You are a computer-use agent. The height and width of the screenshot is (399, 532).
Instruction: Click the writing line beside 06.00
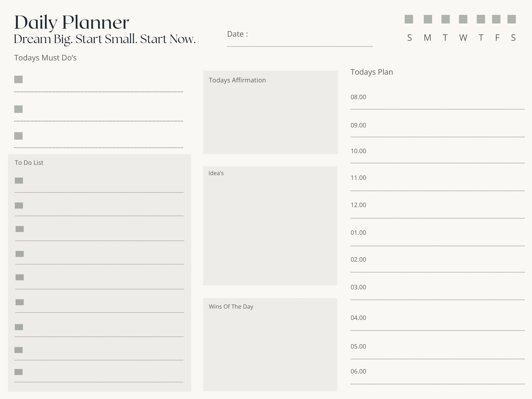(x=438, y=384)
